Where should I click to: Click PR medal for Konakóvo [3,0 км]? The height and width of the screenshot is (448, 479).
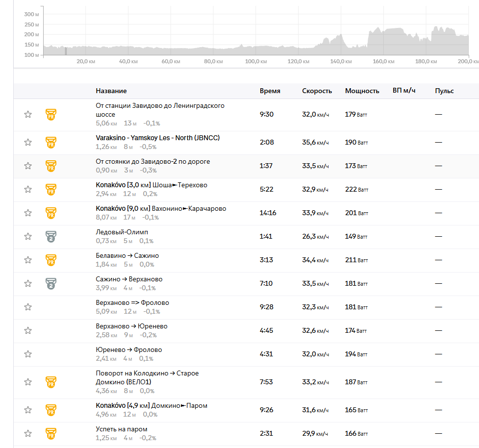(x=51, y=189)
